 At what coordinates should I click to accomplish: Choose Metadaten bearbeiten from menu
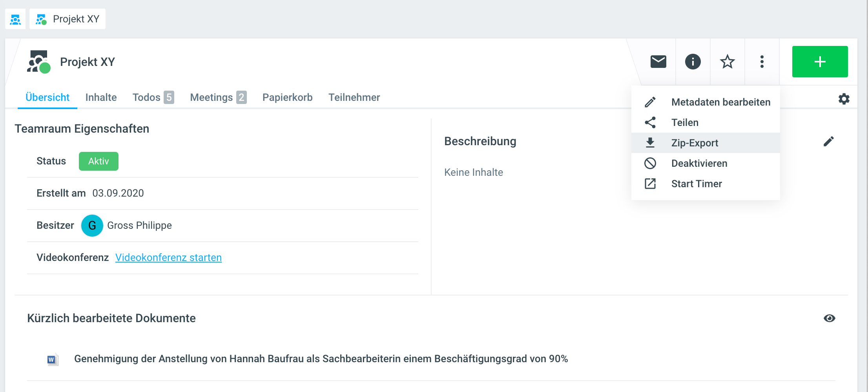[720, 102]
